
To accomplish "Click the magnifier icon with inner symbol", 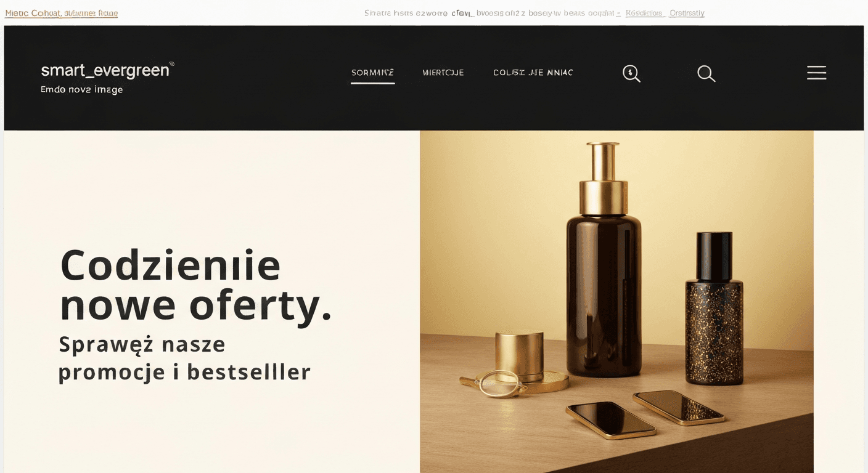I will coord(631,73).
